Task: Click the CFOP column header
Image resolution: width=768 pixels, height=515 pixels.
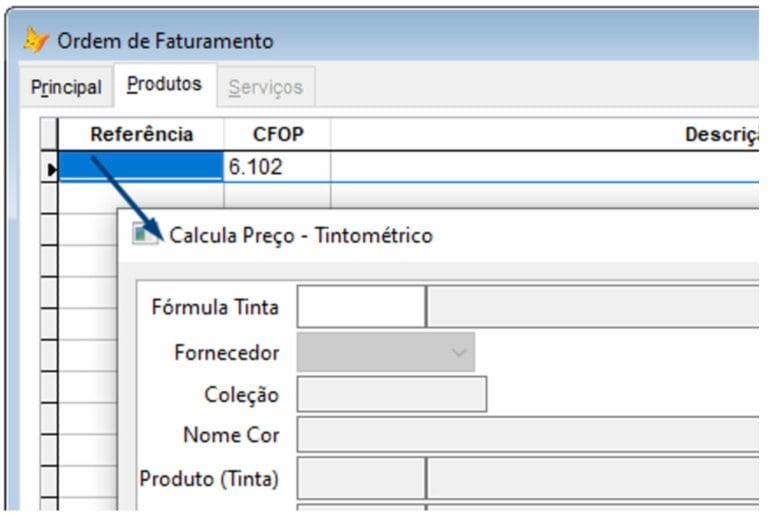Action: 278,134
